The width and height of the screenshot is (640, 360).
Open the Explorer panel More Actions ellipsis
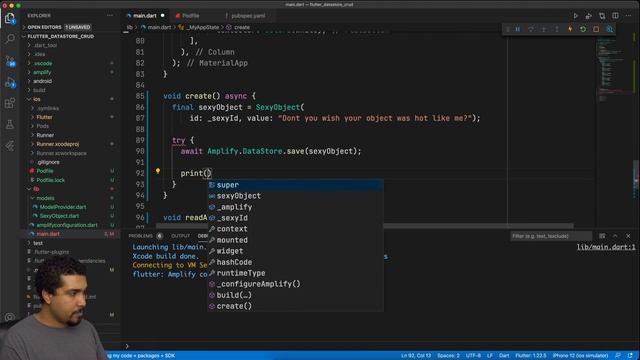110,16
